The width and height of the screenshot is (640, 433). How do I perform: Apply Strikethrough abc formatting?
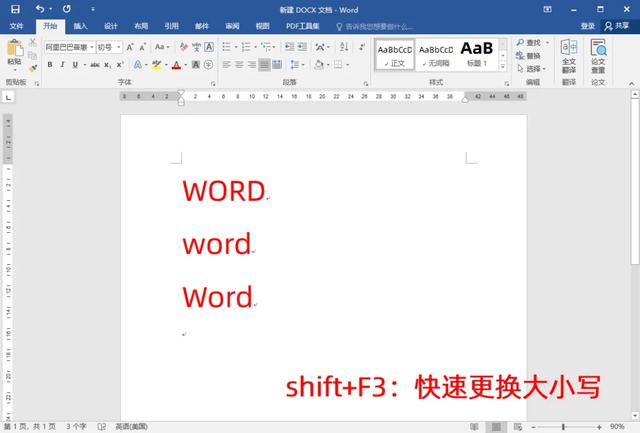(x=95, y=65)
